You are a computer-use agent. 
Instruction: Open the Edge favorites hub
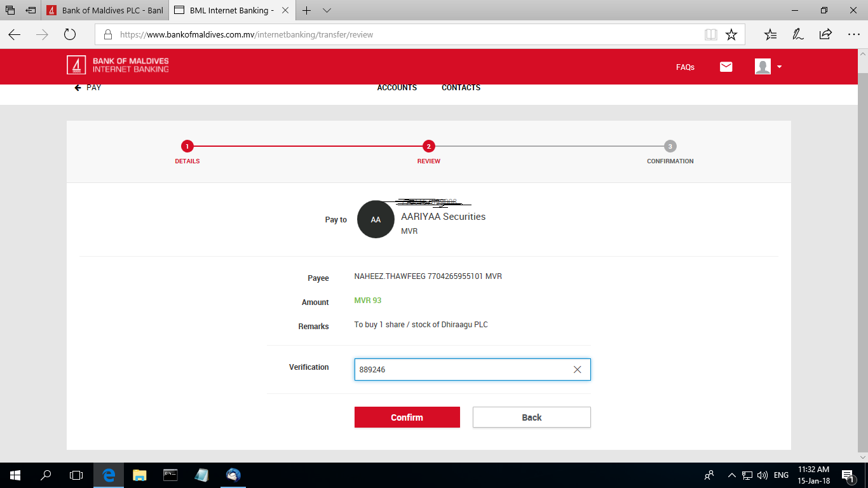(x=770, y=35)
